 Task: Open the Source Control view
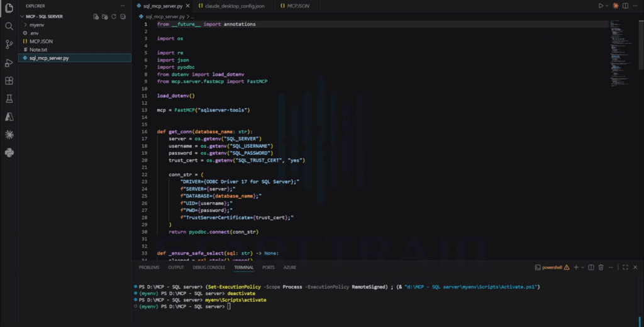tap(9, 45)
